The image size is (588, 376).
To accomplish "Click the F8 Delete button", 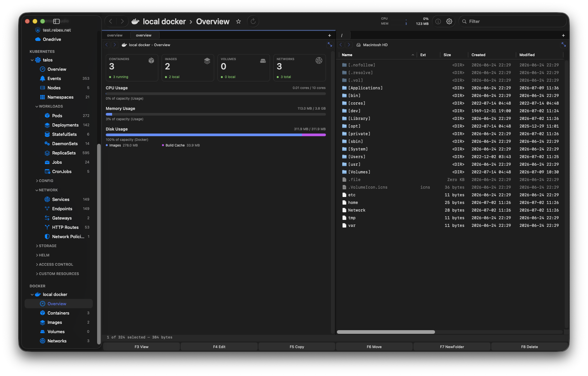I will [529, 346].
